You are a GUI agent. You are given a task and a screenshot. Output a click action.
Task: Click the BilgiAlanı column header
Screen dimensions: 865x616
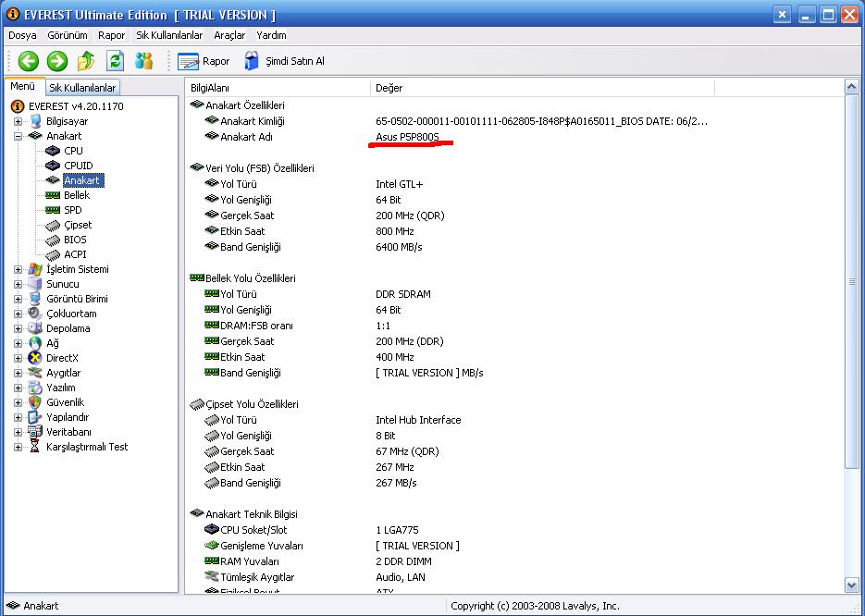(278, 88)
